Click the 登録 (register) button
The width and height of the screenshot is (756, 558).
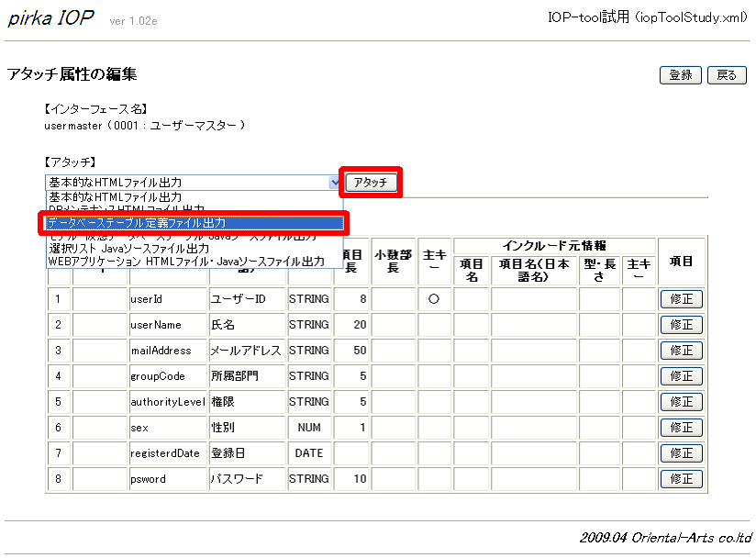coord(680,75)
